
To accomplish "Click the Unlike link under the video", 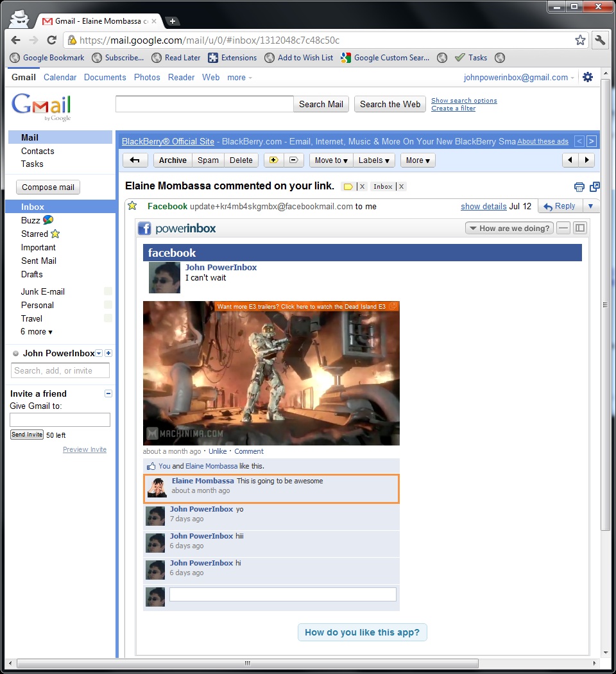I will point(218,451).
